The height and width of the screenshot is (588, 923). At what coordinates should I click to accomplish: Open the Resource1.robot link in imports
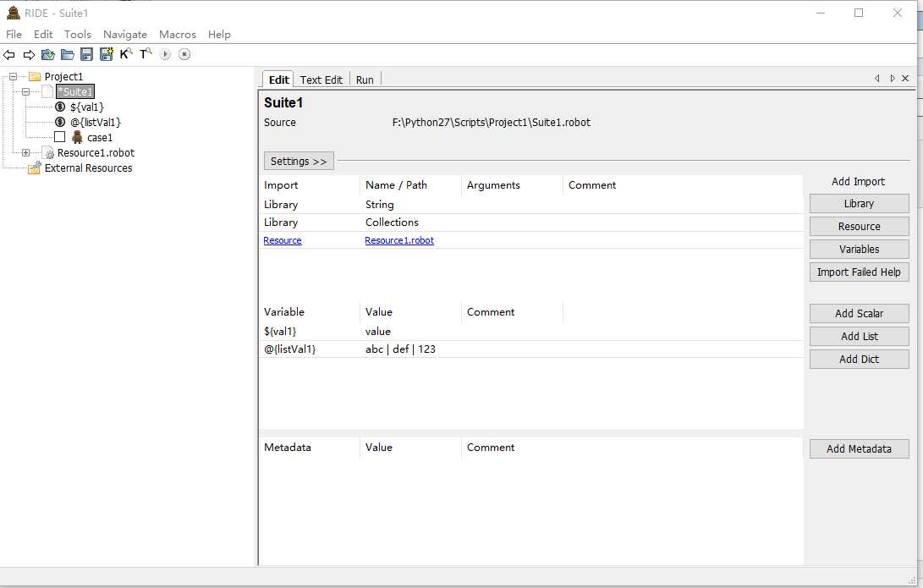click(399, 240)
